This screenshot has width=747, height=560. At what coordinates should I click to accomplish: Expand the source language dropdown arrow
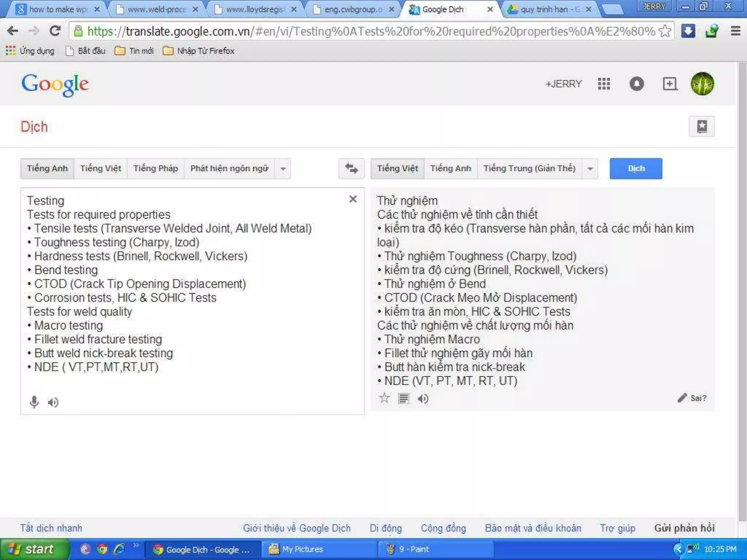[x=283, y=169]
